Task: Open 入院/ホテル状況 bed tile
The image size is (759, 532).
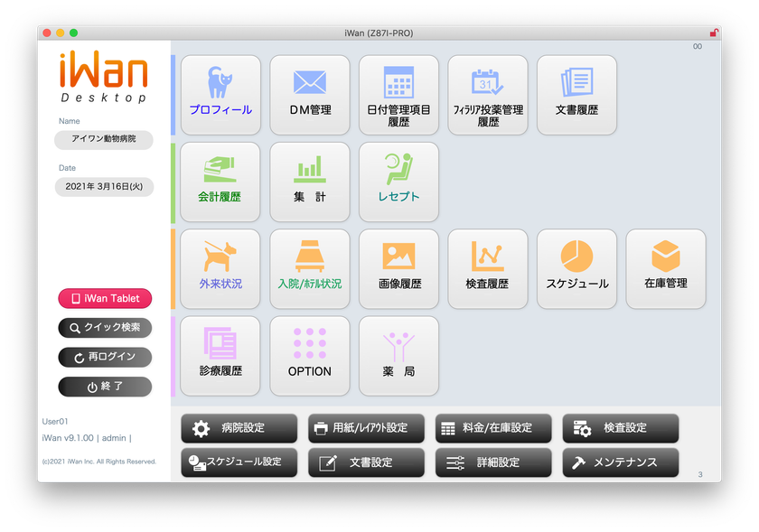Action: point(310,269)
